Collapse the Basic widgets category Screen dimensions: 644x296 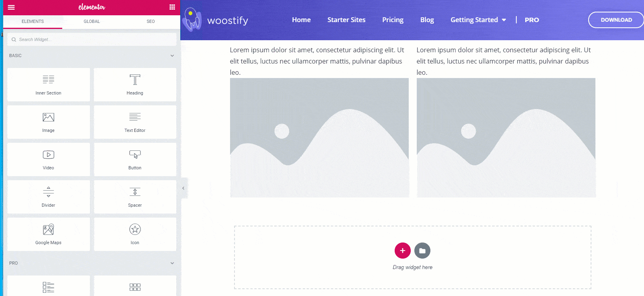tap(172, 55)
